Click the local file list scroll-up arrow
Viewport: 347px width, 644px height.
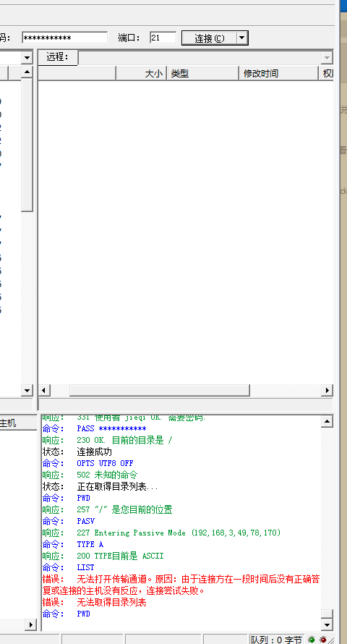tap(27, 72)
